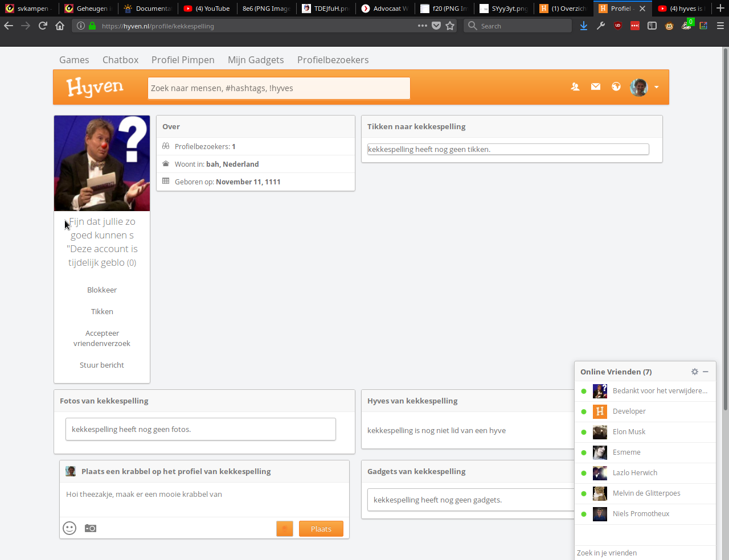Screen dimensions: 729x560
Task: Switch to the YouTube browser tab
Action: click(x=207, y=9)
